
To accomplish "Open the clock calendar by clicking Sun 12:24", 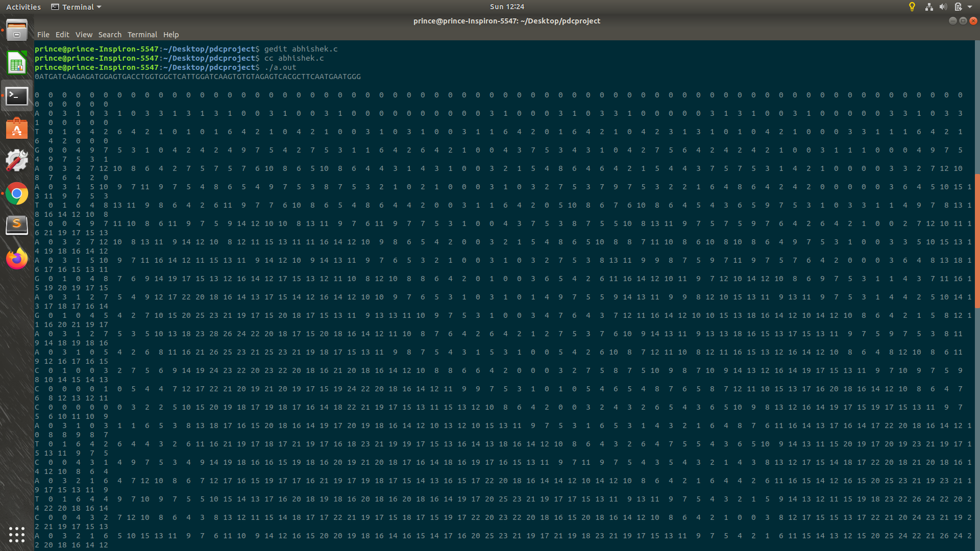I will [506, 7].
